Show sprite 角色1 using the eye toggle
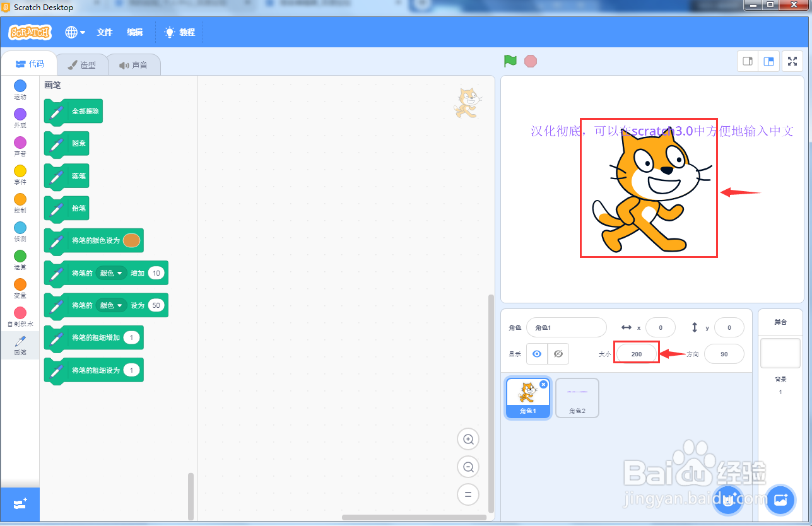The width and height of the screenshot is (812, 526). tap(537, 354)
